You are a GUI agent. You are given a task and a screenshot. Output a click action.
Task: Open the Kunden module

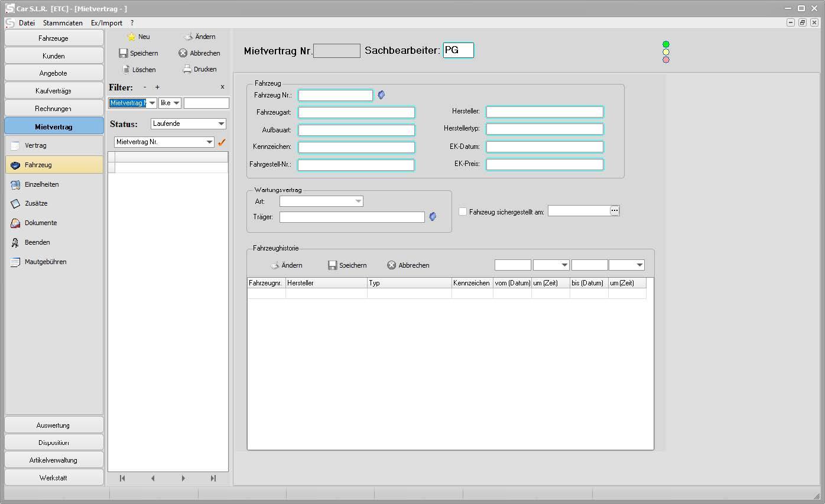pyautogui.click(x=54, y=56)
